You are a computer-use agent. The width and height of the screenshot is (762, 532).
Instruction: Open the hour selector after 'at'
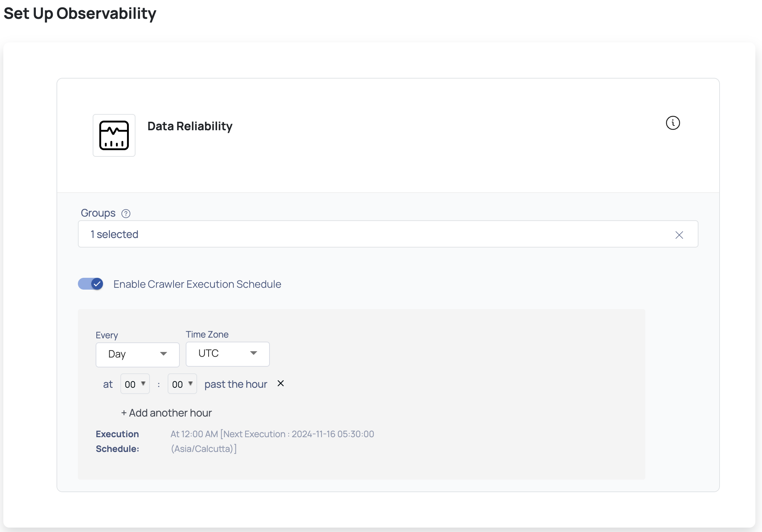click(135, 384)
